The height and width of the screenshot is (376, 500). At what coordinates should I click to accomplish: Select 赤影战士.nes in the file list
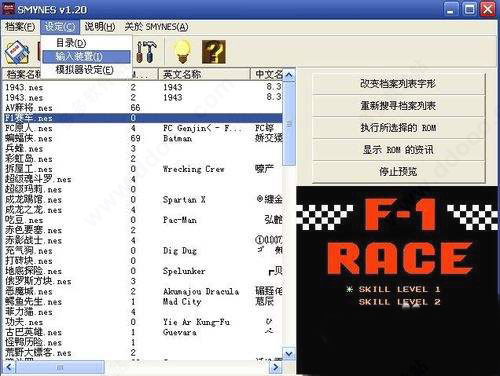[x=33, y=241]
